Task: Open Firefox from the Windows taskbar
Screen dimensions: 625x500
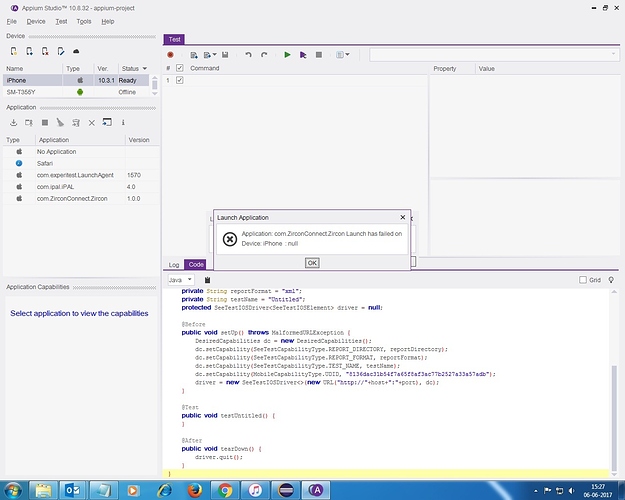Action: (195, 488)
